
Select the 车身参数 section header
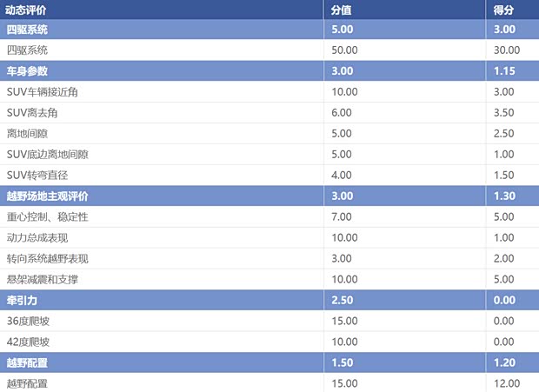(x=28, y=70)
